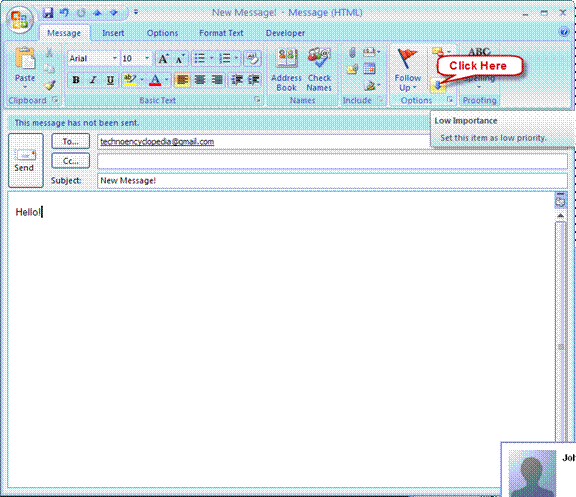Image resolution: width=576 pixels, height=497 pixels.
Task: Toggle Italic formatting
Action: [93, 79]
